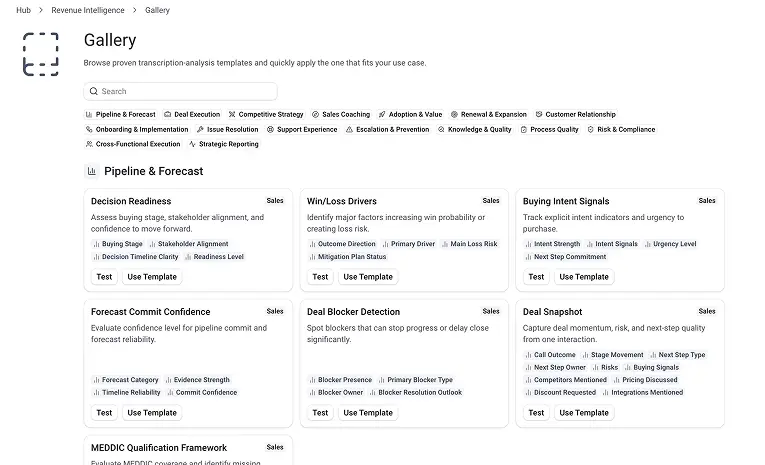Click the Readiness Level tag
The image size is (765, 465).
pyautogui.click(x=214, y=257)
